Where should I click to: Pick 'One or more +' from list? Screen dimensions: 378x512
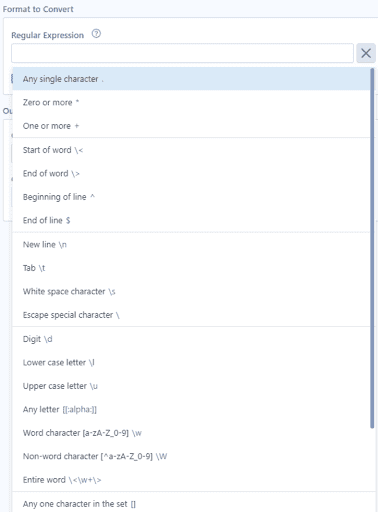click(x=191, y=126)
